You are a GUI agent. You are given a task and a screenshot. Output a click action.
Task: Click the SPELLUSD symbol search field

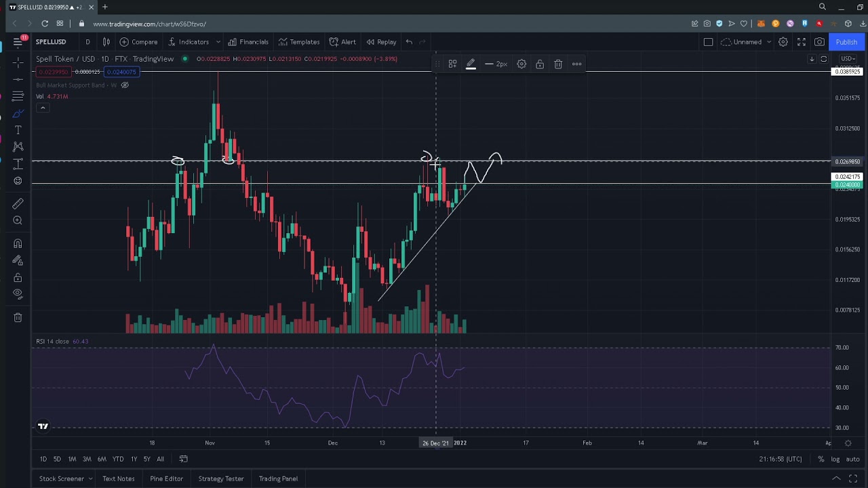point(52,42)
